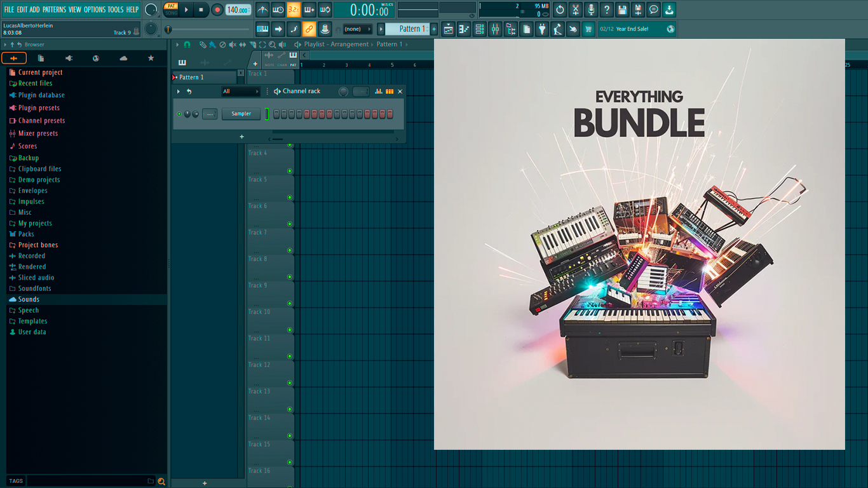
Task: Open the Plugin picker plug icon
Action: pos(542,29)
